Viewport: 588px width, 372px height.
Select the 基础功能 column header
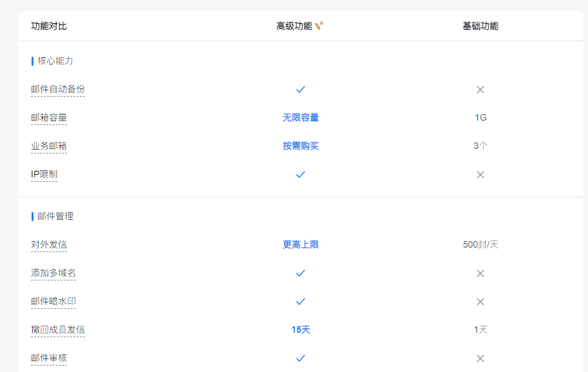coord(479,24)
